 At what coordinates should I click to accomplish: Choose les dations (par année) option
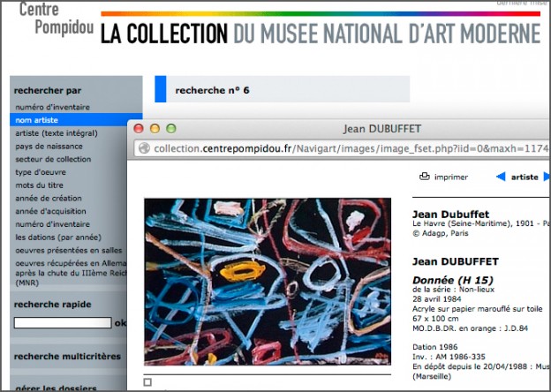click(58, 237)
